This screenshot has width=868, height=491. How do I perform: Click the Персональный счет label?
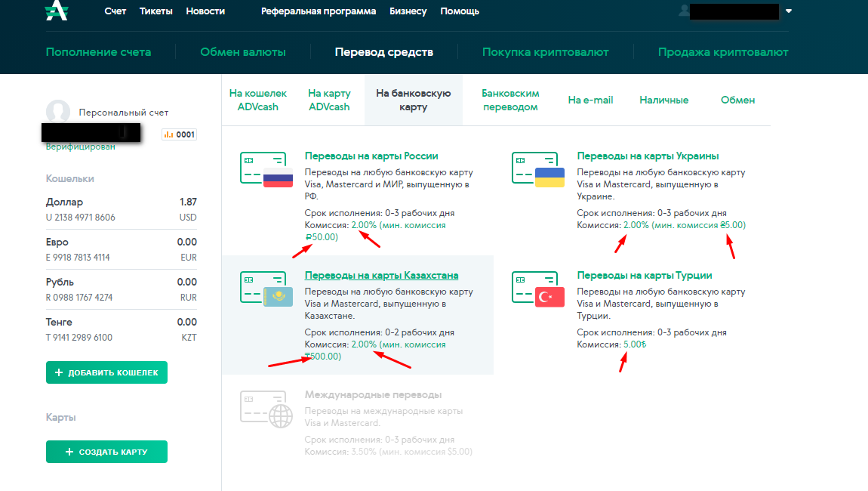click(x=124, y=113)
